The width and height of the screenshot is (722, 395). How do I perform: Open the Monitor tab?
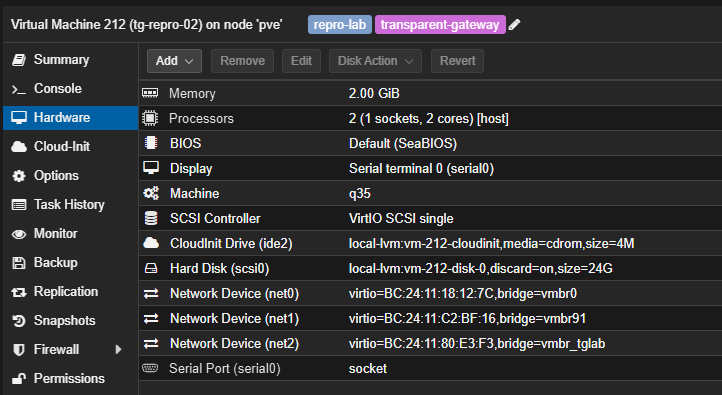tap(70, 233)
